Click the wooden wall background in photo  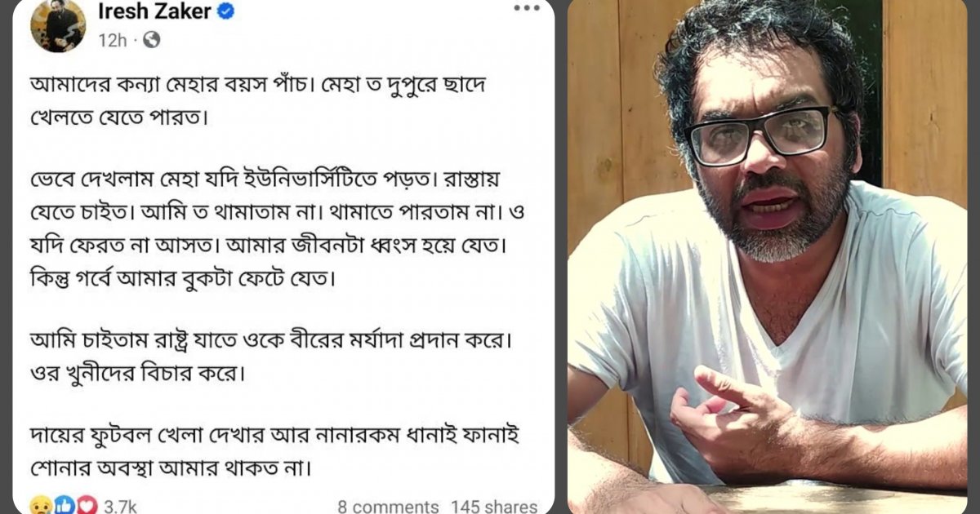pyautogui.click(x=923, y=90)
